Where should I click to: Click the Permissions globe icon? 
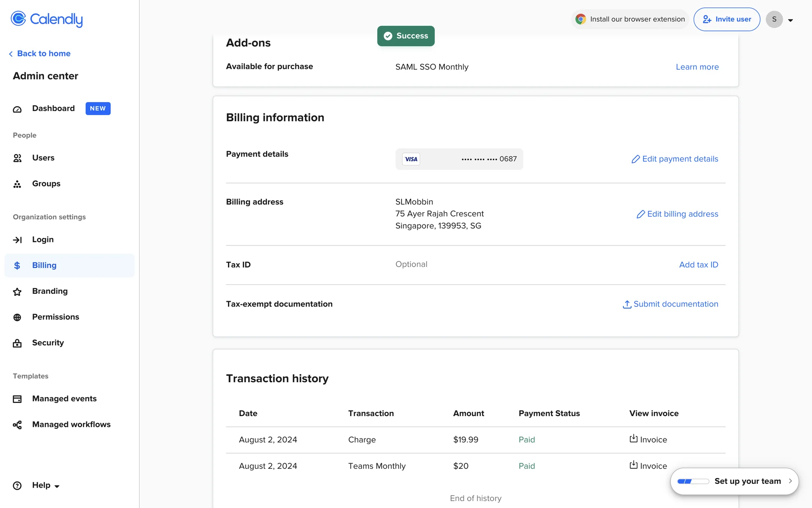point(17,317)
